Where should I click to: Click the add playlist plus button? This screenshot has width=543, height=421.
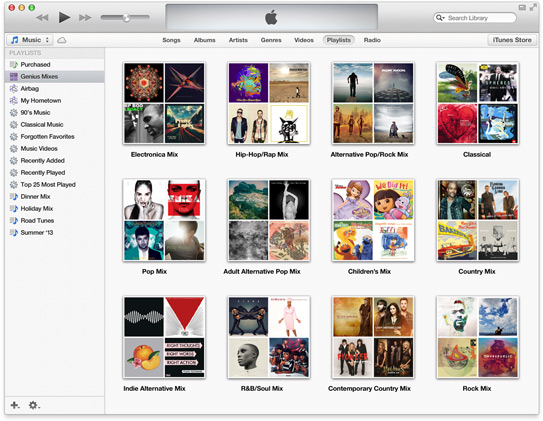coord(15,405)
